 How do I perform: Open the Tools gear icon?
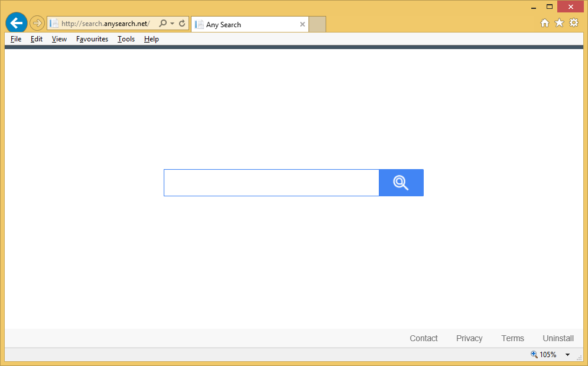point(573,23)
